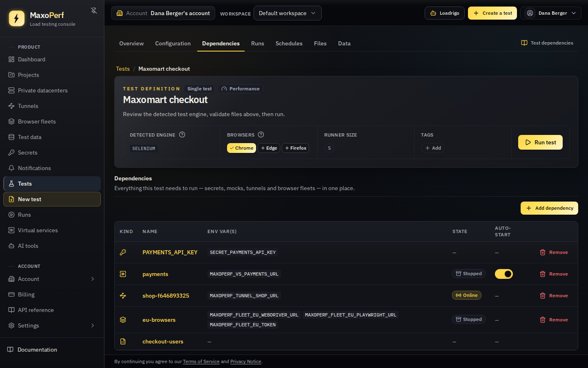
Task: Click the Run test button
Action: [x=540, y=142]
